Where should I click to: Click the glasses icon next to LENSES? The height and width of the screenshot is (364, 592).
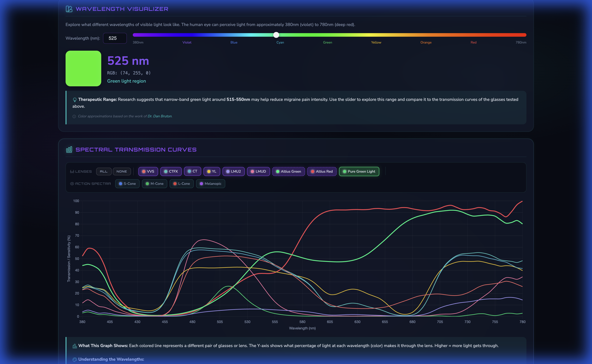point(72,172)
